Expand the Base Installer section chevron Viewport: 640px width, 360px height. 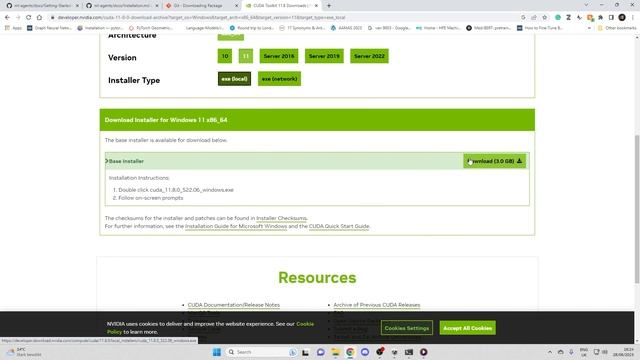click(107, 161)
